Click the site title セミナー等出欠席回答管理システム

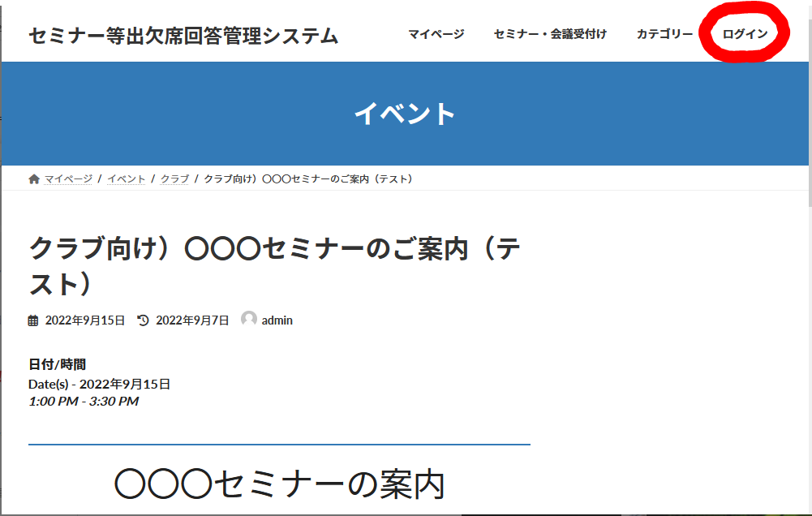[x=183, y=36]
